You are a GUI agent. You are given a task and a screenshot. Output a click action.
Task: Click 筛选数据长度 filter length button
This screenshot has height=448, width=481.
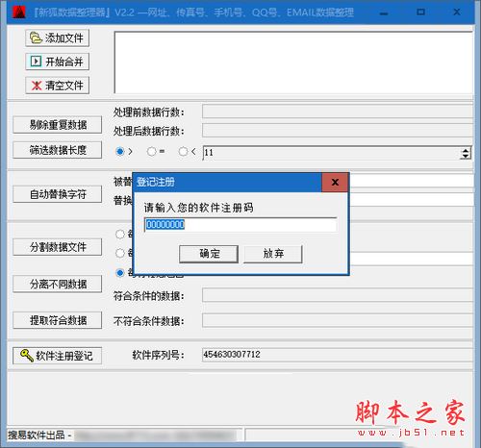click(58, 150)
